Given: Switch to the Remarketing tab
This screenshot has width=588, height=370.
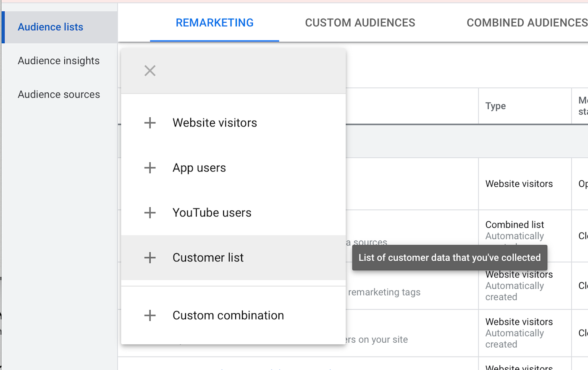Looking at the screenshot, I should click(215, 23).
